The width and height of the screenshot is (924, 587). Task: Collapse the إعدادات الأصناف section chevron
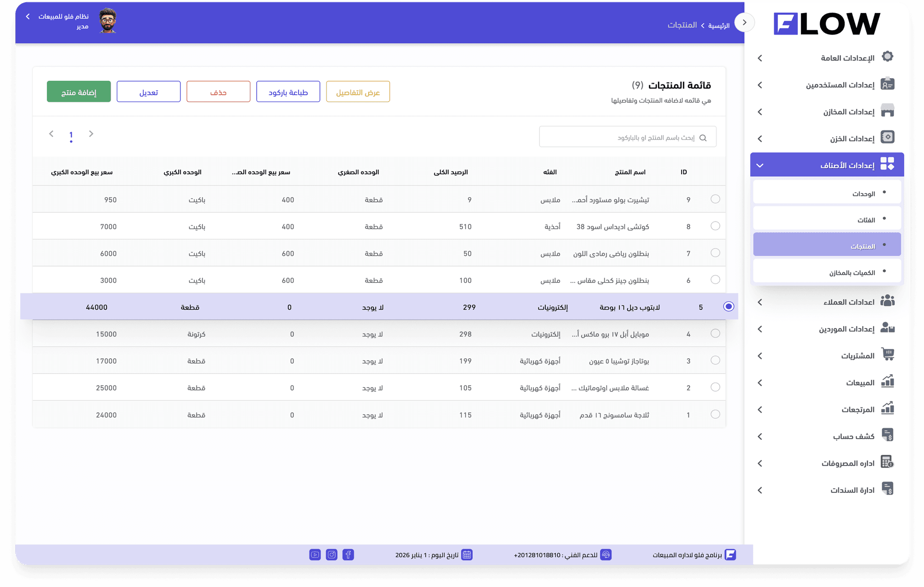point(760,165)
